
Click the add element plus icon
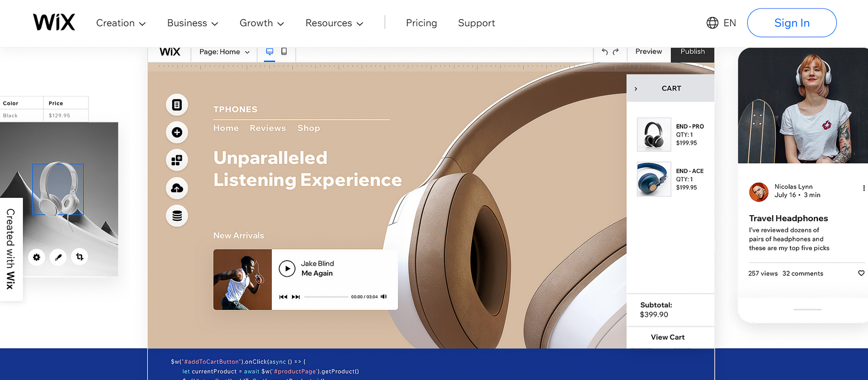[177, 132]
